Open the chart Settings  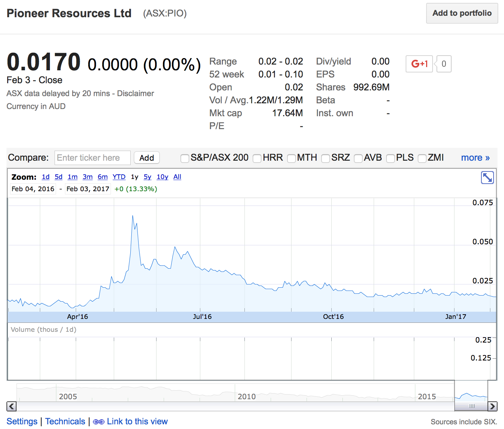22,421
